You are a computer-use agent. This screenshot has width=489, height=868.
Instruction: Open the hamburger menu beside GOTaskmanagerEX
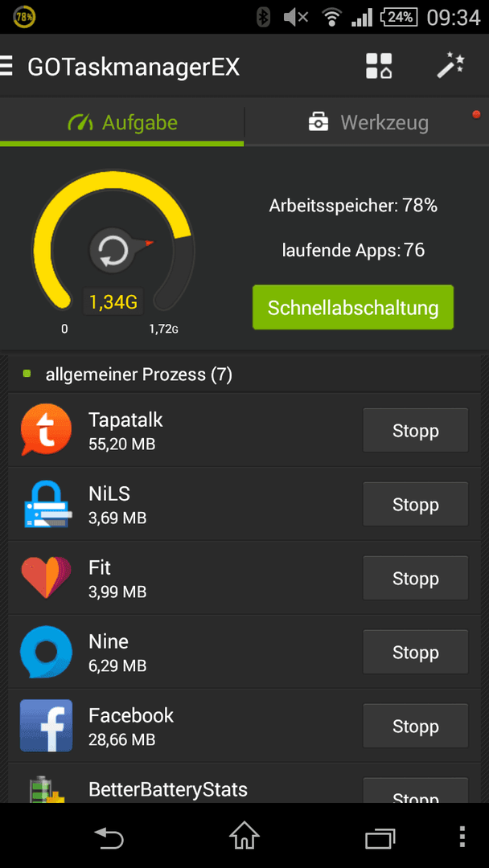[6, 67]
